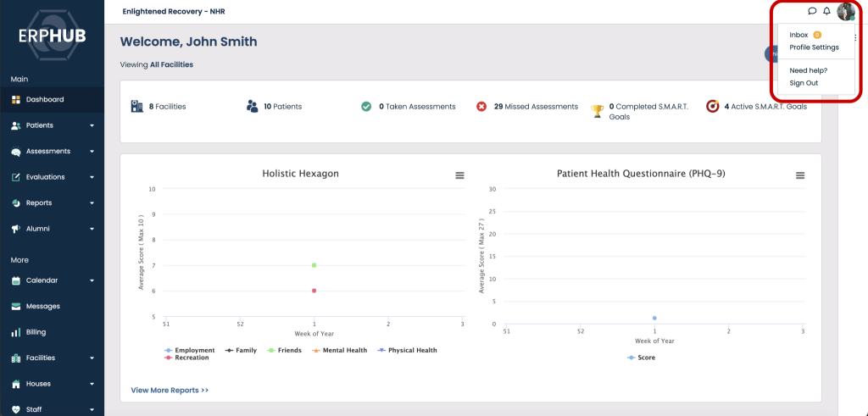Expand the Evaluations submenu arrow

point(92,177)
